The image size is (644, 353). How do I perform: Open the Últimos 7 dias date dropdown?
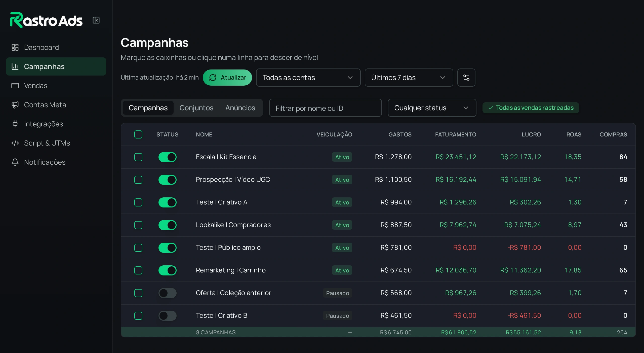(409, 78)
